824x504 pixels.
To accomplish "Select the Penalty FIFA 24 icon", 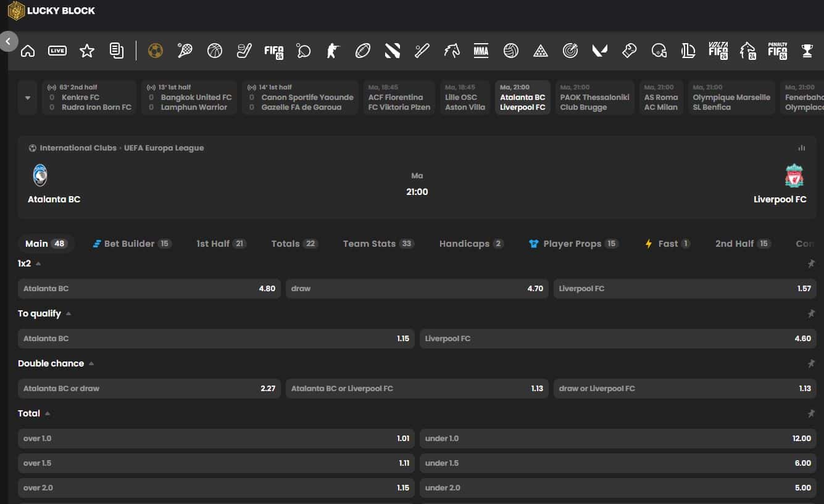I will click(x=778, y=51).
